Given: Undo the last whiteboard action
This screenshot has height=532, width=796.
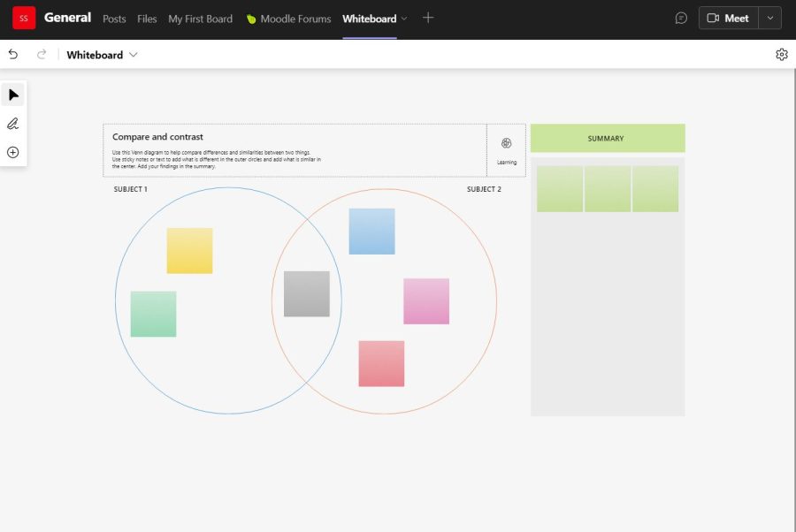Looking at the screenshot, I should coord(12,54).
